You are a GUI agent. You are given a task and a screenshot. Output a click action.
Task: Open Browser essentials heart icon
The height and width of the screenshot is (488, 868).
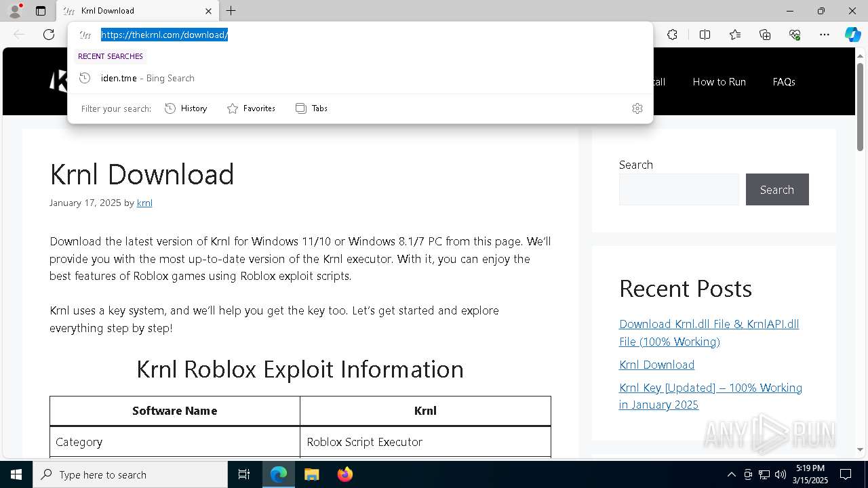point(795,35)
